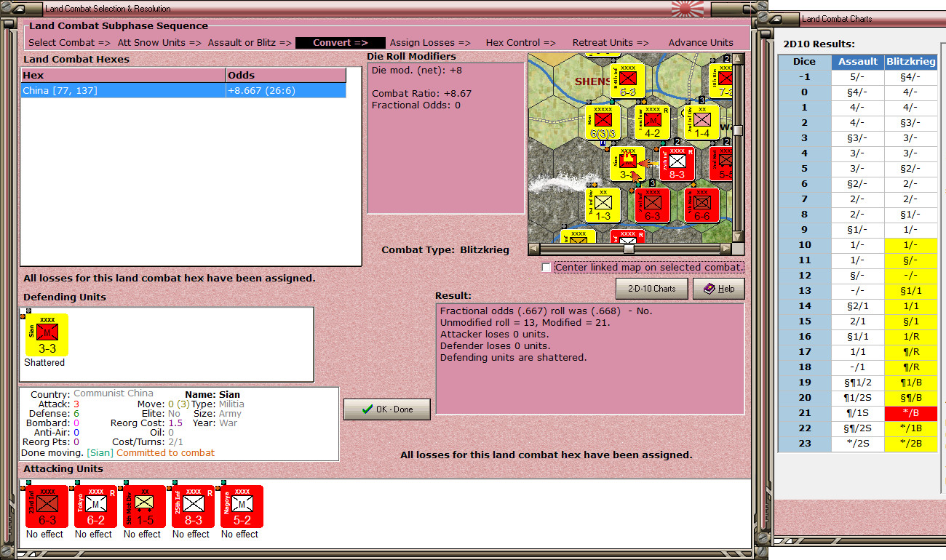Click the Dice column header in charts
This screenshot has height=560, width=946.
click(805, 62)
